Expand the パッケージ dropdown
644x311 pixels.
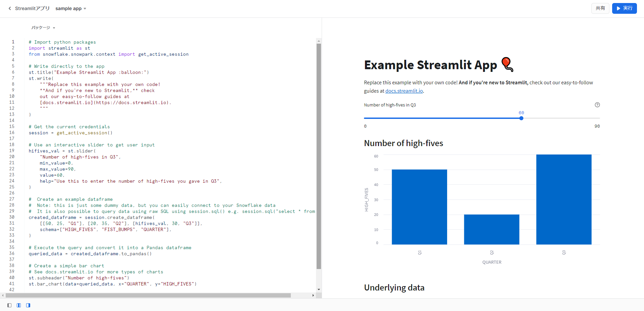point(43,28)
